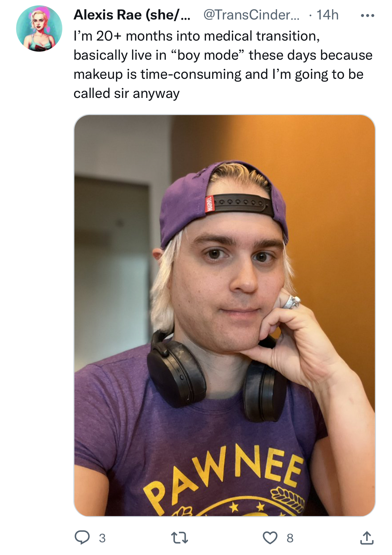View the like count number 8
The height and width of the screenshot is (555, 392).
(x=290, y=538)
